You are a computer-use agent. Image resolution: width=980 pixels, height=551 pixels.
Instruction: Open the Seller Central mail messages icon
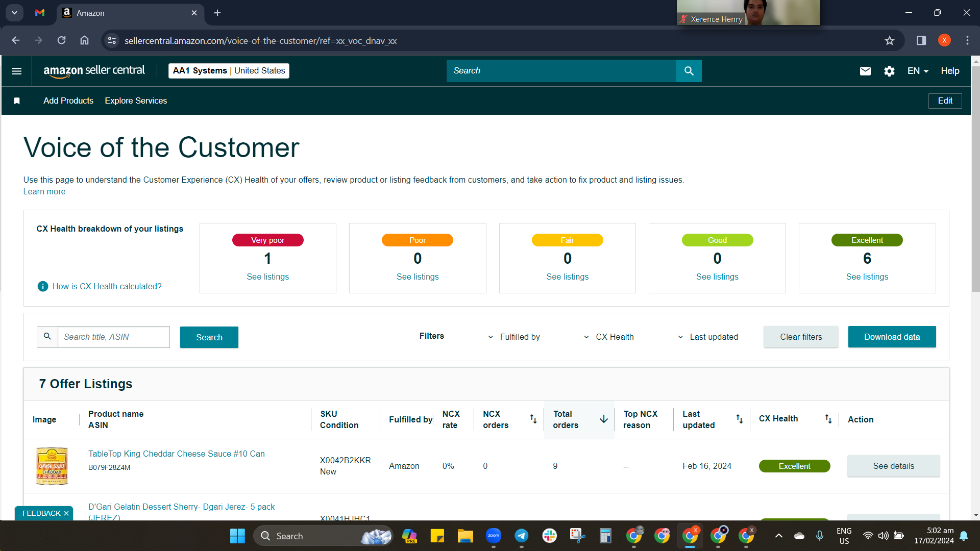tap(865, 71)
